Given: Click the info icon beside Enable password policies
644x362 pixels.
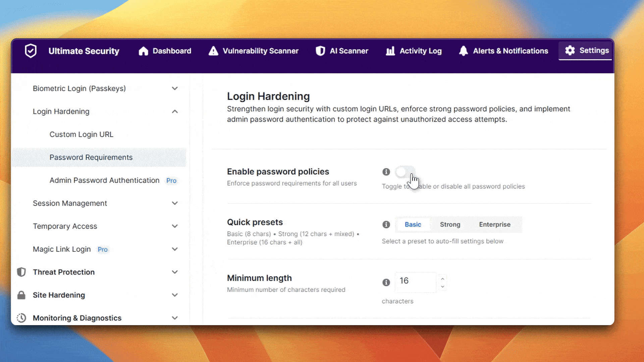Looking at the screenshot, I should (x=386, y=172).
